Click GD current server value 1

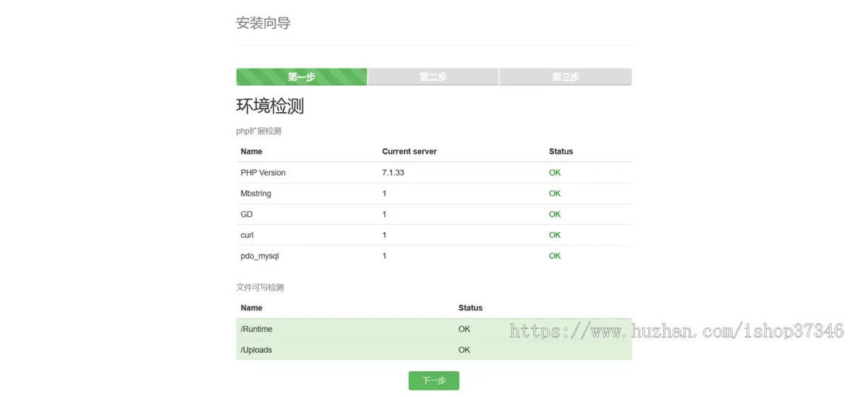pyautogui.click(x=384, y=214)
